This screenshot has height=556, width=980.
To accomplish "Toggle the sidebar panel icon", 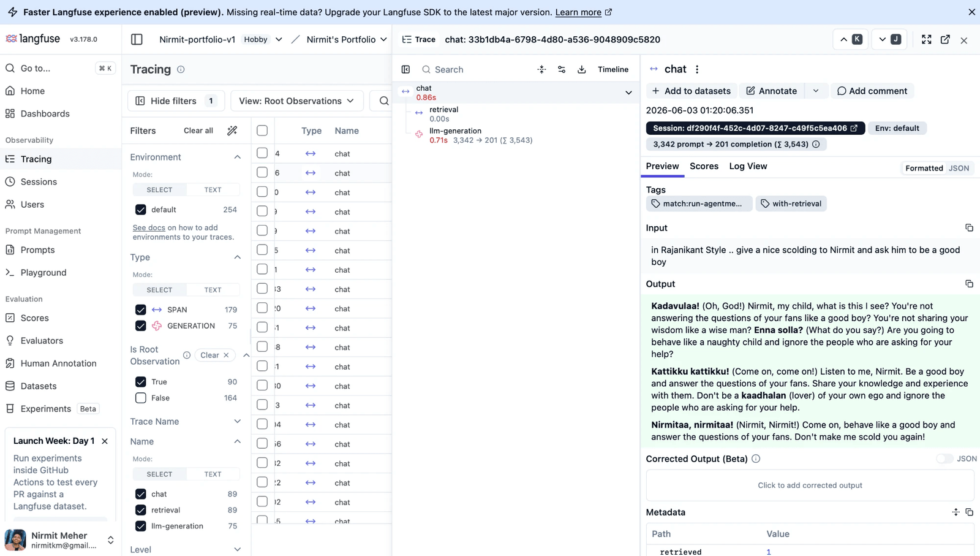I will (x=137, y=39).
